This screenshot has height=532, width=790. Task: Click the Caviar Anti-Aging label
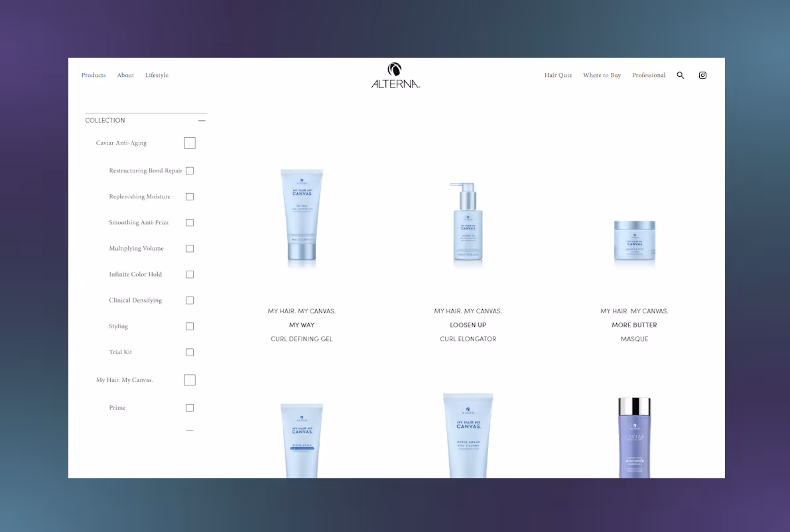pyautogui.click(x=121, y=143)
